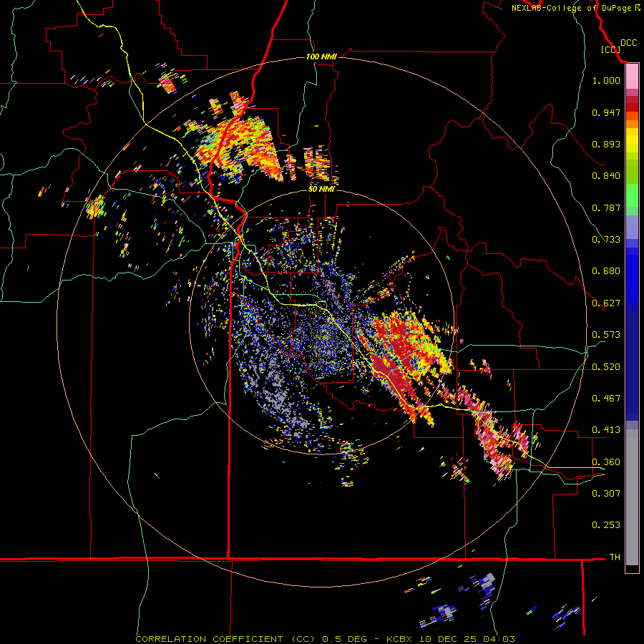Click the 0.360 scale value
Image resolution: width=644 pixels, height=644 pixels.
pyautogui.click(x=606, y=462)
